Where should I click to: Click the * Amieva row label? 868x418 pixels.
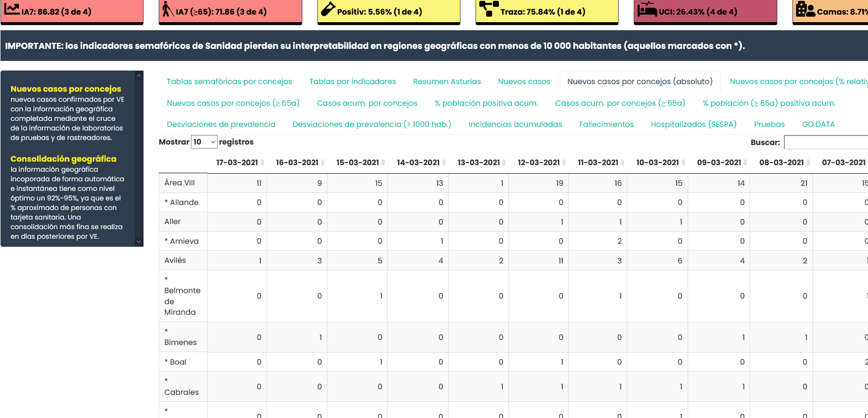[x=181, y=241]
